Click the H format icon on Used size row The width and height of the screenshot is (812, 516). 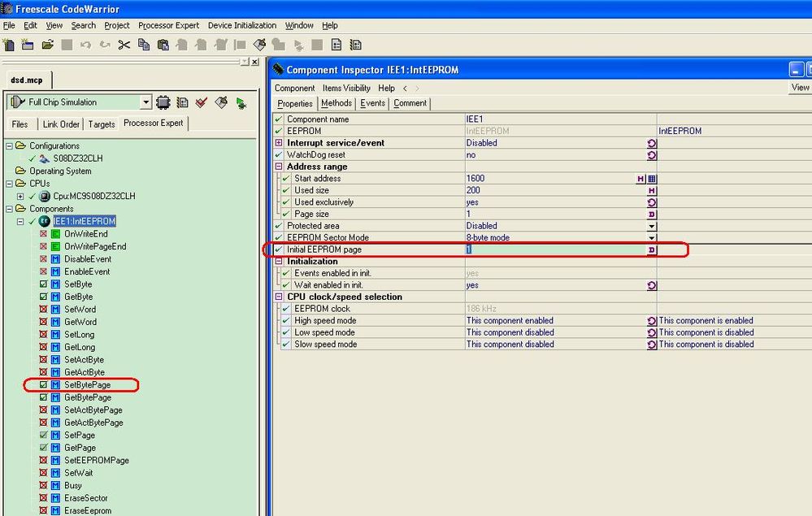tap(652, 190)
